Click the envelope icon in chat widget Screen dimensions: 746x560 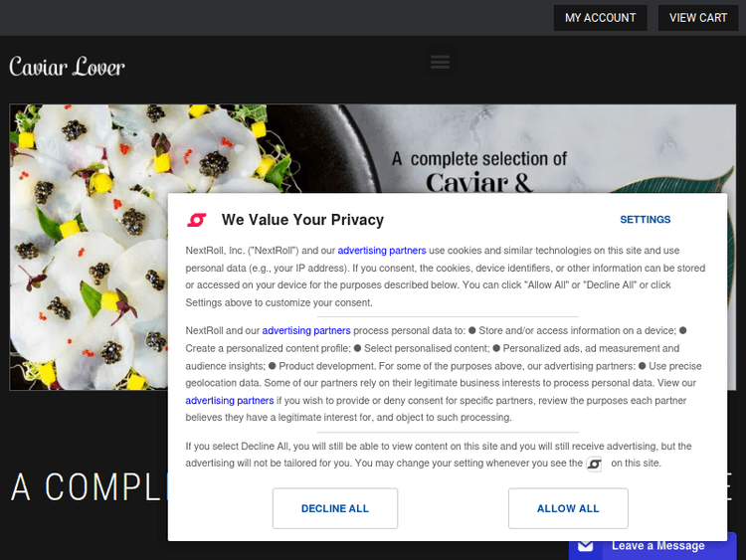(586, 545)
